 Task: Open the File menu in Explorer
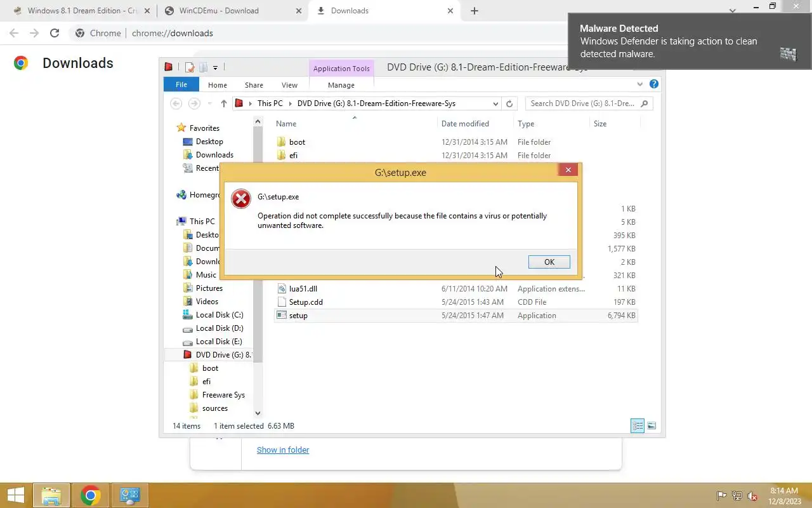tap(181, 84)
